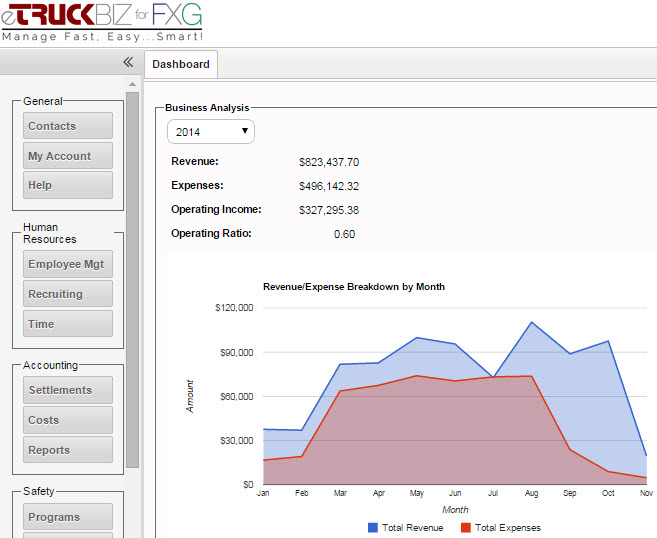Click the May label on the month axis

tap(417, 493)
